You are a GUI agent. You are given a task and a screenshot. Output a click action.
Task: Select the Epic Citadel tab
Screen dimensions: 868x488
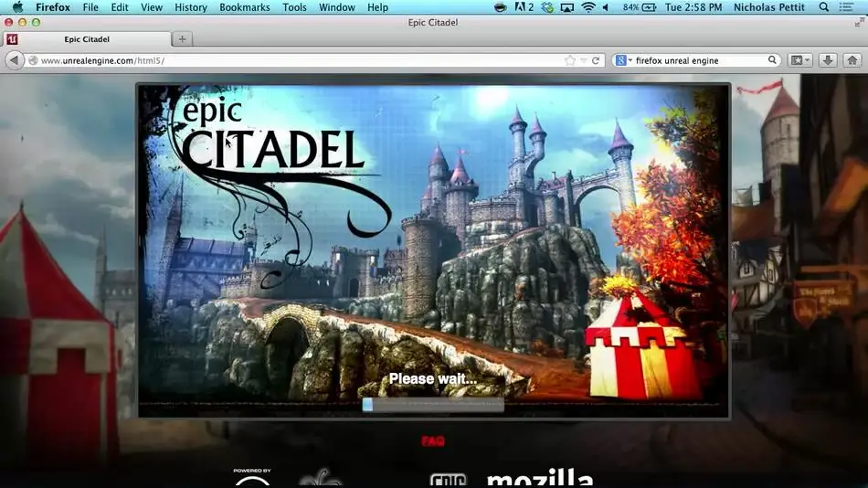[x=87, y=39]
